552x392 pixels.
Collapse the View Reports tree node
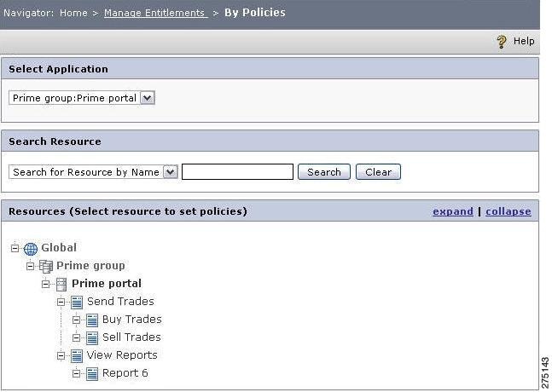click(61, 356)
